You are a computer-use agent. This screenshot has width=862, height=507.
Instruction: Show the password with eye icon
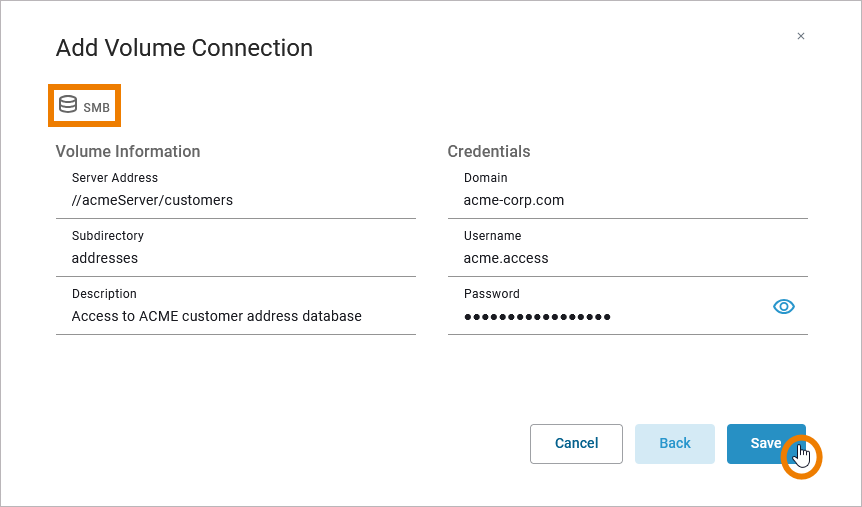[784, 307]
